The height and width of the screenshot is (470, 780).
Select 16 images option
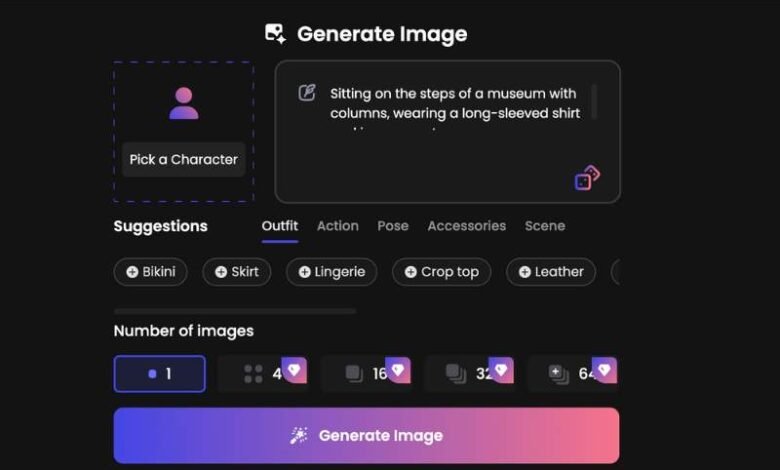[x=366, y=374]
